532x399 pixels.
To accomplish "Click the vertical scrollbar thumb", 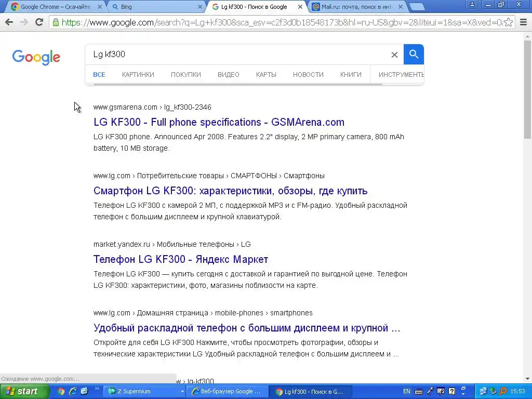I will [527, 89].
